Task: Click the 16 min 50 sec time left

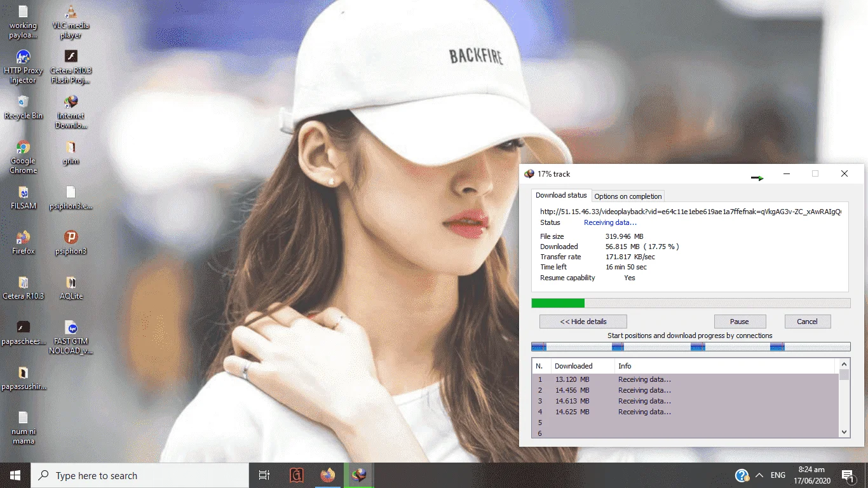Action: click(627, 267)
